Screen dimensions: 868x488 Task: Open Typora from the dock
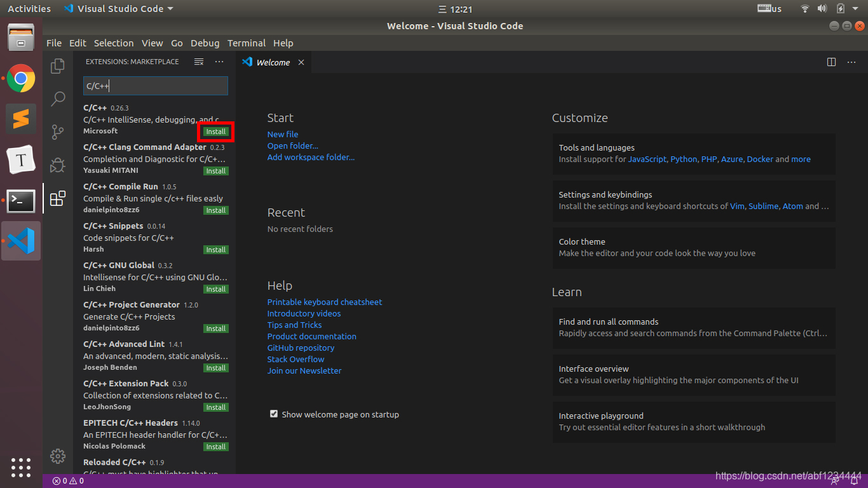(21, 159)
